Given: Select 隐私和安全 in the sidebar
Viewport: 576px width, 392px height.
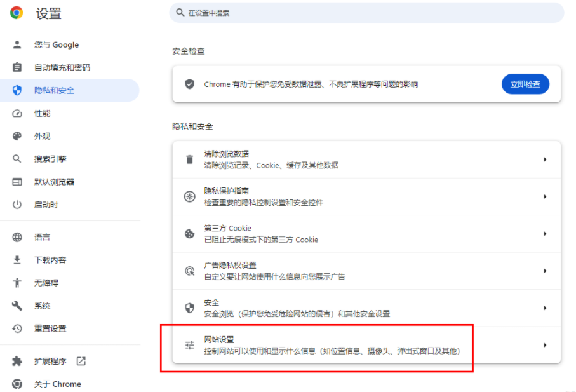Looking at the screenshot, I should 70,90.
